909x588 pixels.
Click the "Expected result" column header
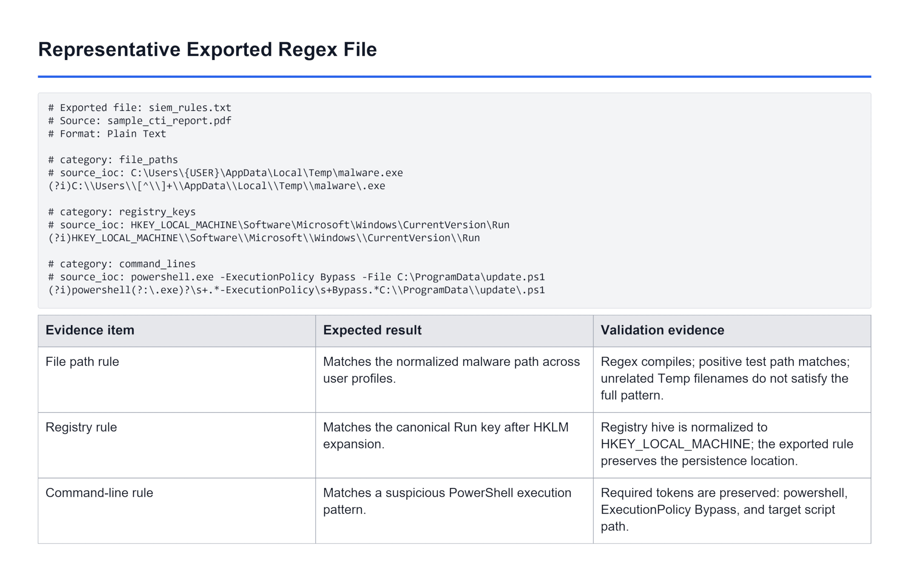click(454, 331)
